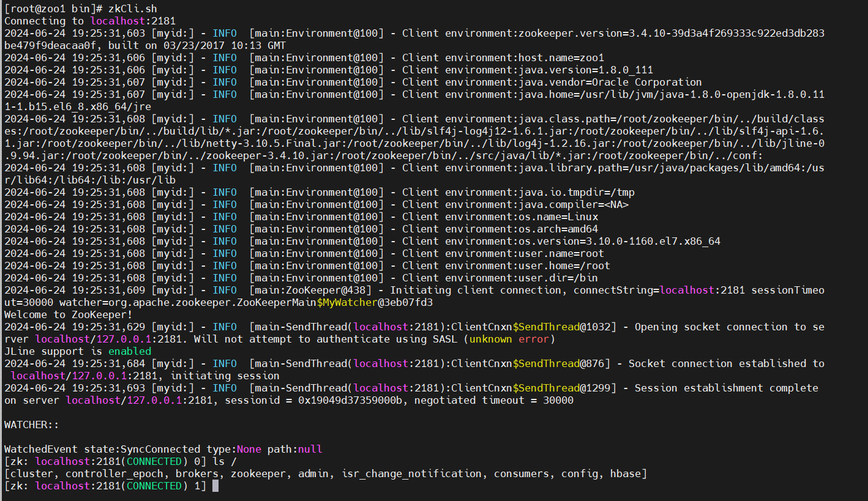The height and width of the screenshot is (501, 868).
Task: Click the "Socket connection established to" message
Action: [727, 363]
